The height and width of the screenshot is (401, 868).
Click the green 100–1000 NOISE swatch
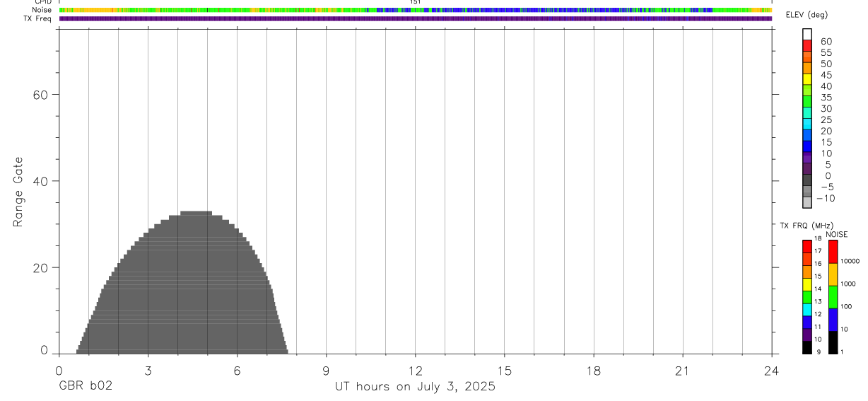click(833, 297)
